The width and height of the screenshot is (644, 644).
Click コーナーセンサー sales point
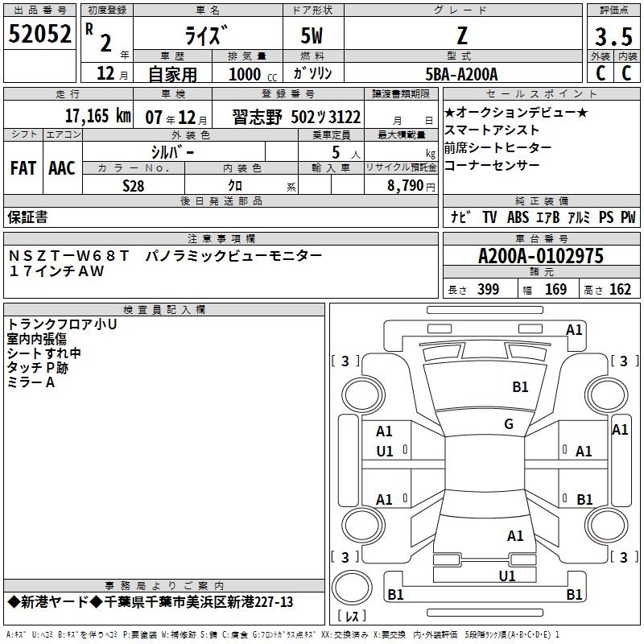[492, 165]
